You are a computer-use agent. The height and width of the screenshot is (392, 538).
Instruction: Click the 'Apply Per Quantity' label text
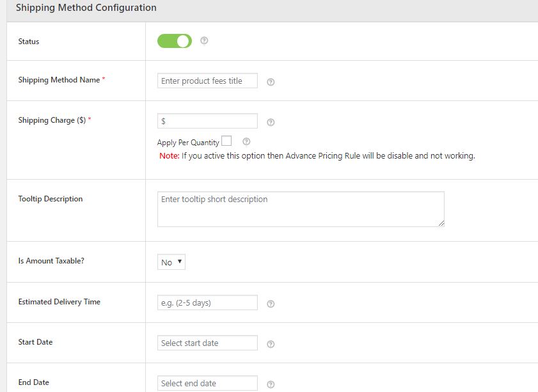[188, 143]
